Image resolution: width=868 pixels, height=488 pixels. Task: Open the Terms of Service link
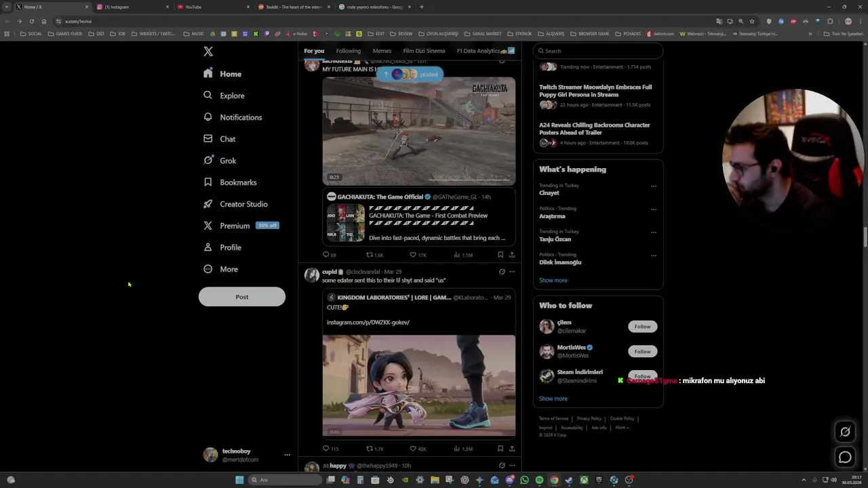[554, 419]
